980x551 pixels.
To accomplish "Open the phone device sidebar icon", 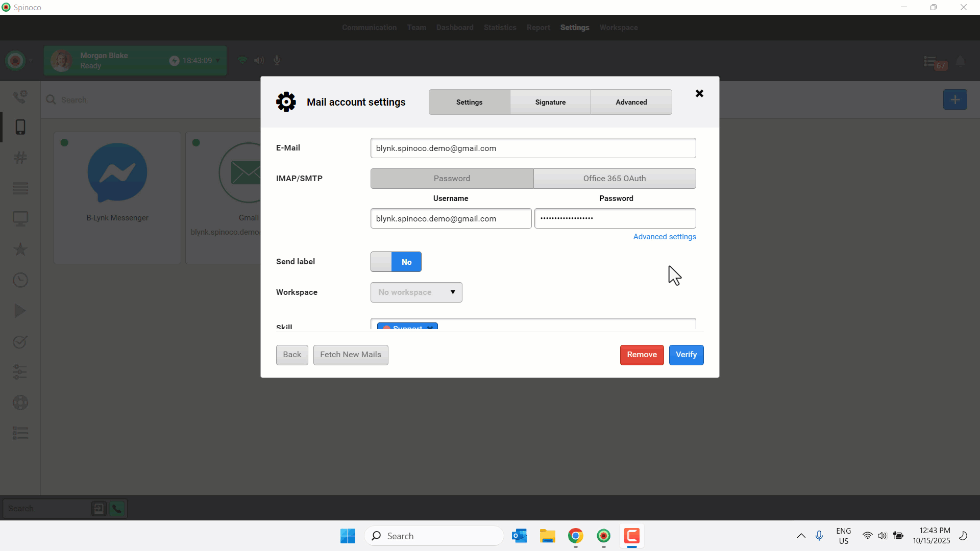I will (x=20, y=127).
